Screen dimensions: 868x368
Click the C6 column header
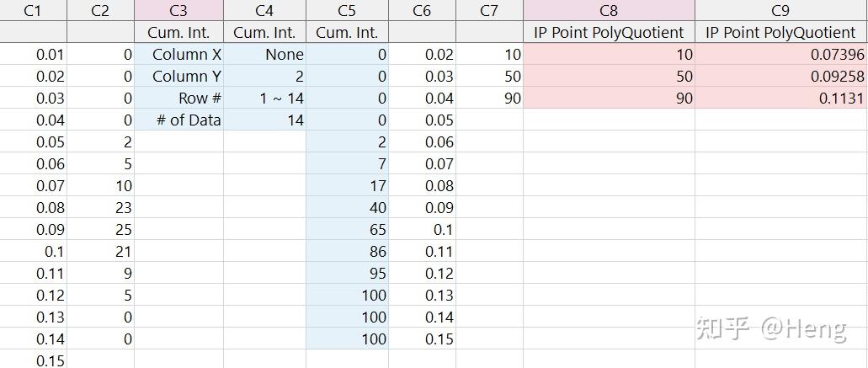(x=423, y=11)
